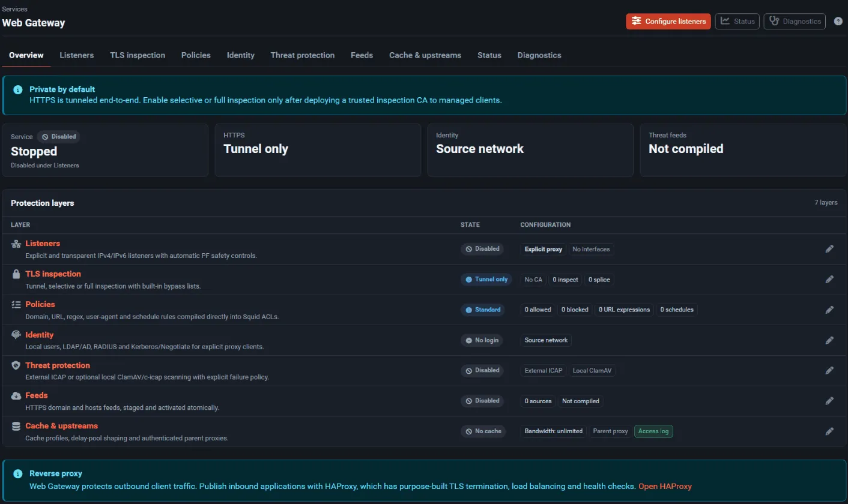The height and width of the screenshot is (504, 848).
Task: Click the Cache & upstreams database icon
Action: click(16, 426)
